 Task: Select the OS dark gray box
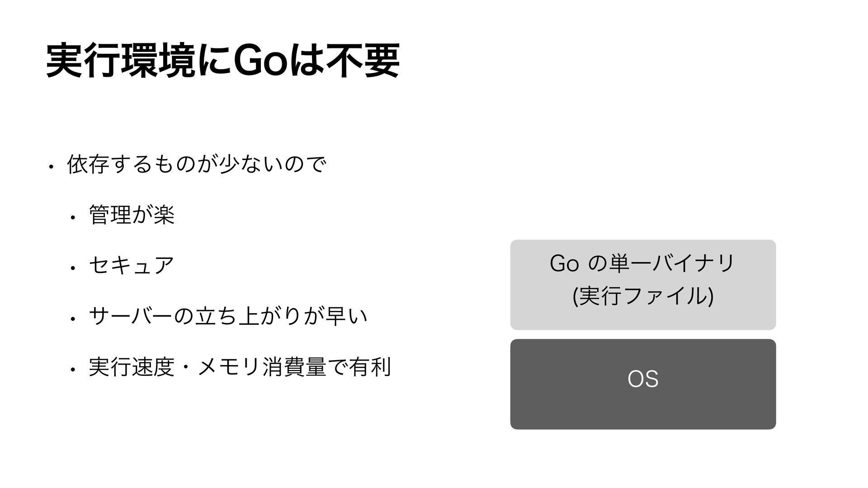(x=643, y=384)
